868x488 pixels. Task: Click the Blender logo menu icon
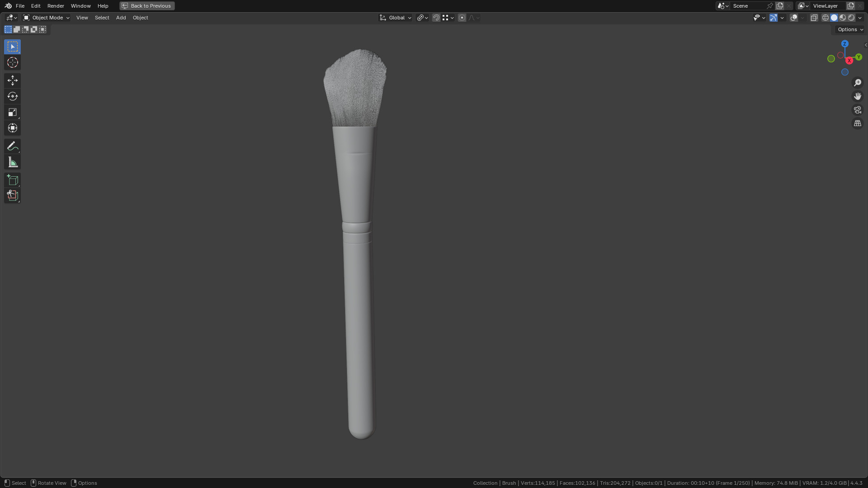(8, 6)
